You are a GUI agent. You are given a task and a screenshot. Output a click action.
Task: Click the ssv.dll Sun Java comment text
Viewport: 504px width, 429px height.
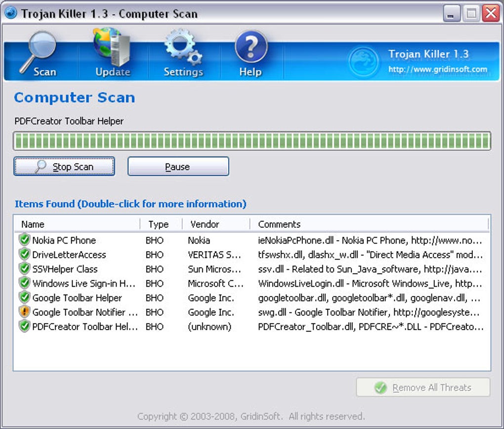tap(370, 269)
